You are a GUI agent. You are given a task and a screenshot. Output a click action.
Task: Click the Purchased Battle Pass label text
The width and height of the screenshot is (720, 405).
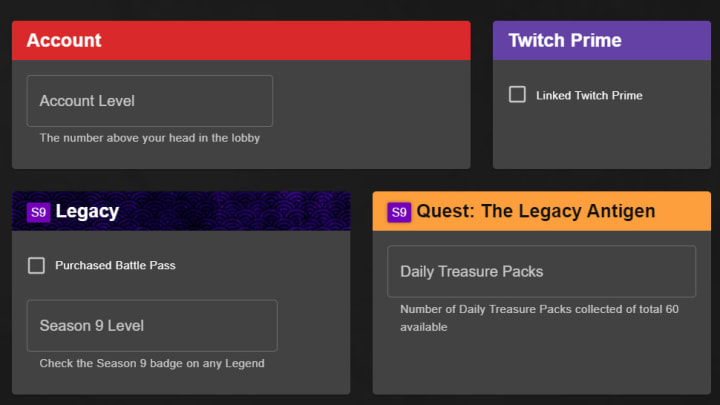click(x=115, y=265)
